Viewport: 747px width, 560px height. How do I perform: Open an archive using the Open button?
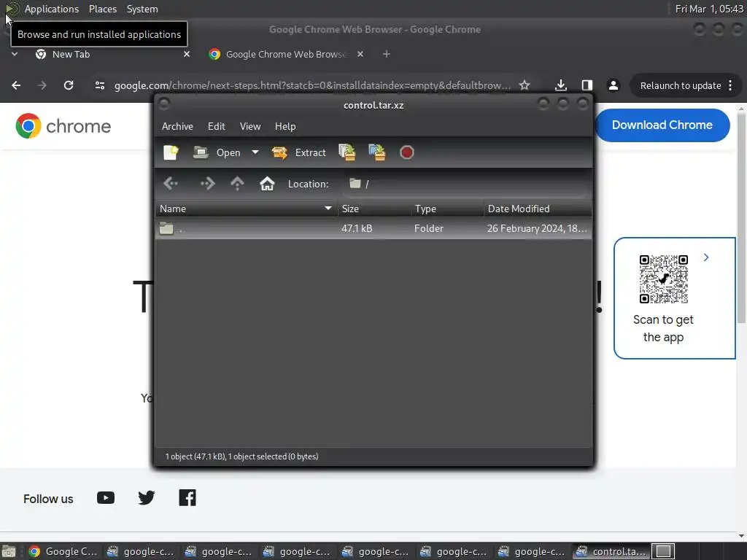tap(217, 152)
